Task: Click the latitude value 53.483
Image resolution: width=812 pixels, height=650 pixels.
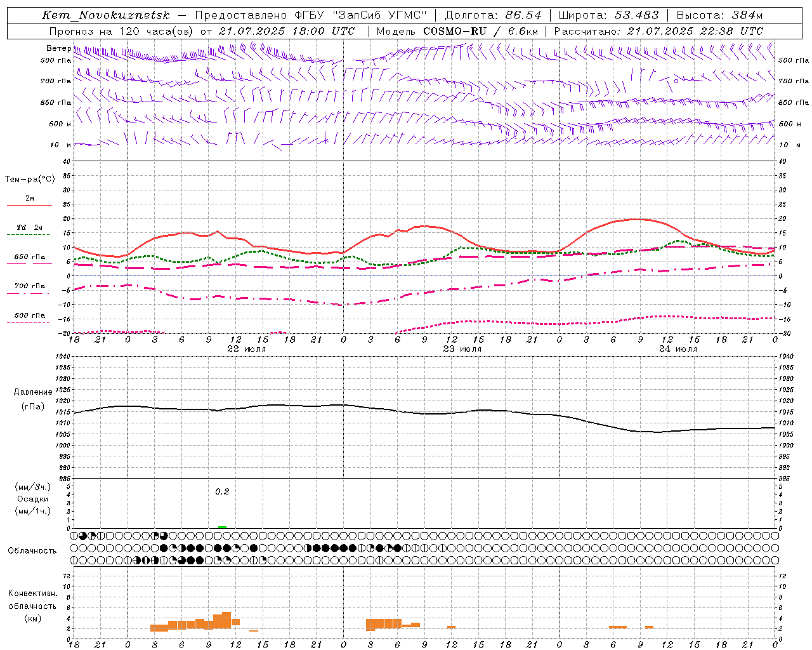Action: tap(637, 15)
